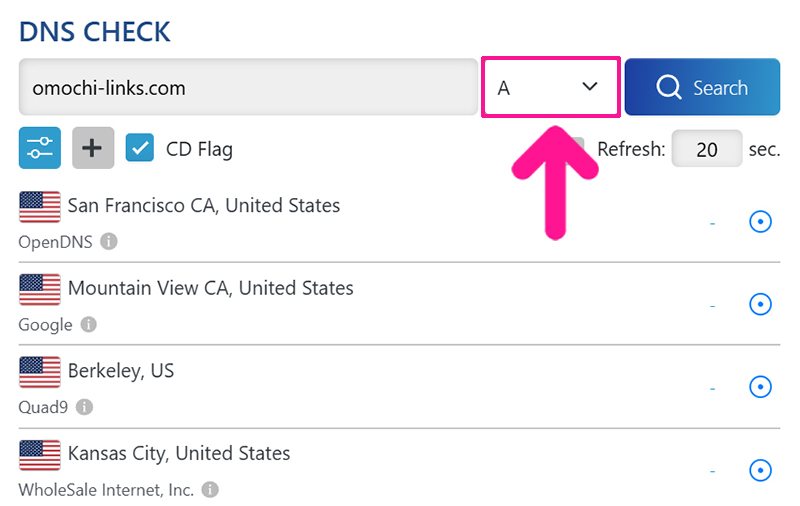Click the target icon for Berkeley row

pyautogui.click(x=760, y=387)
